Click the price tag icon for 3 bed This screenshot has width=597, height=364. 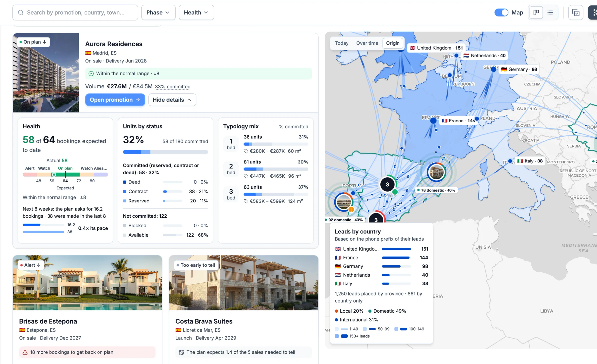tap(246, 201)
